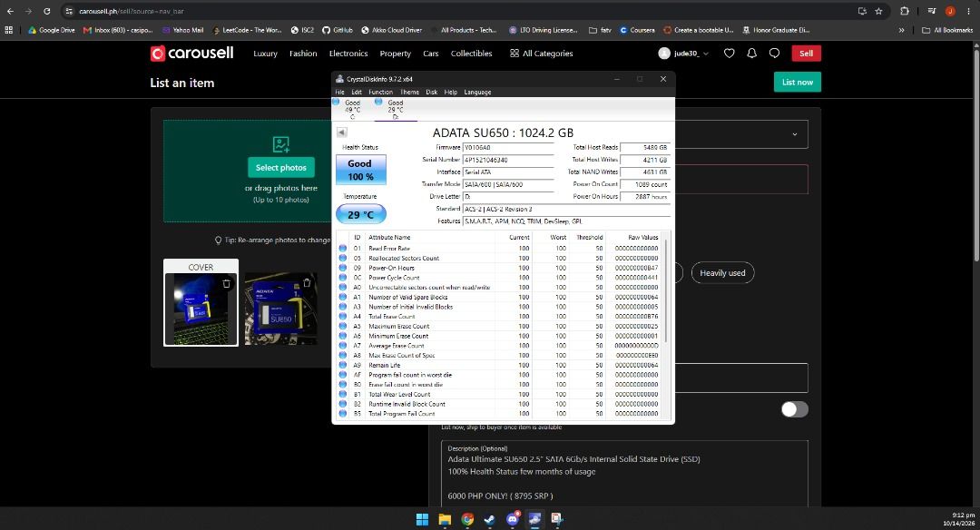Open the jude30_ account dropdown
The height and width of the screenshot is (530, 980).
pyautogui.click(x=684, y=54)
